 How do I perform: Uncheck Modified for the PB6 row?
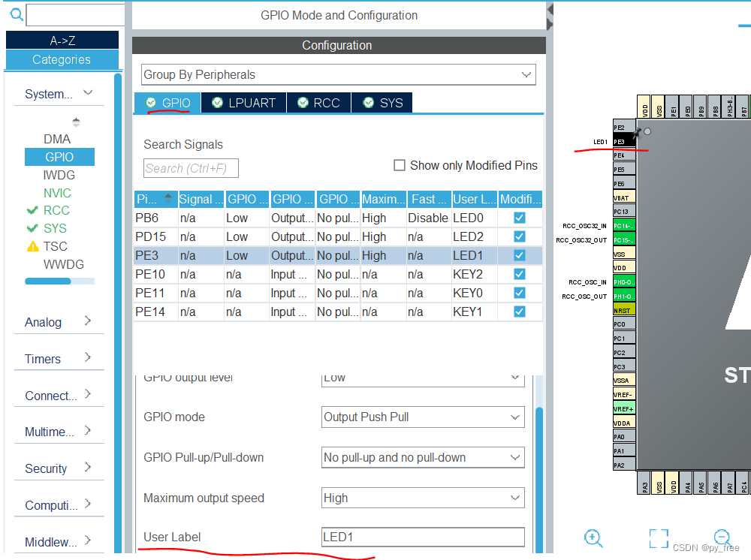tap(520, 218)
